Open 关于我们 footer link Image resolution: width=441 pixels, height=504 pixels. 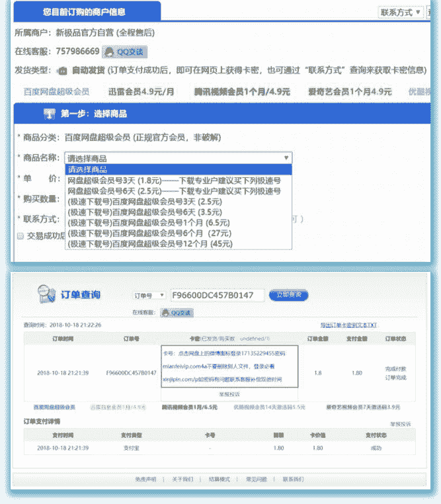(x=183, y=479)
